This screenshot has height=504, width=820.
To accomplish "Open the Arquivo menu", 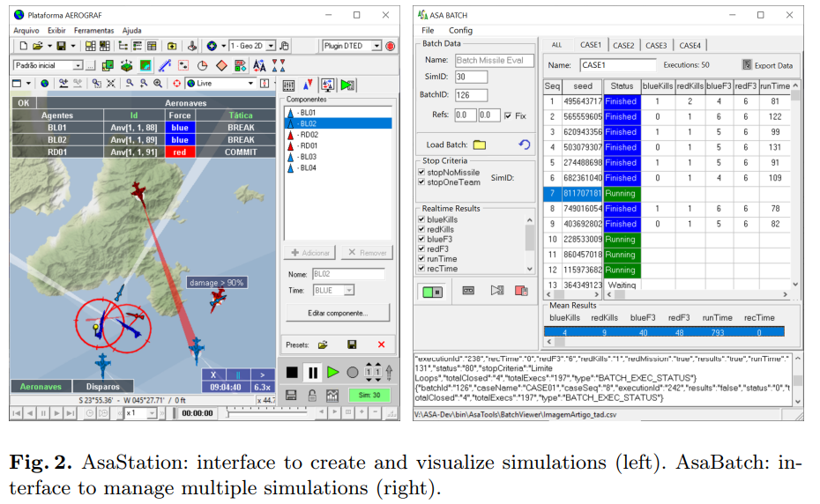I will point(26,30).
